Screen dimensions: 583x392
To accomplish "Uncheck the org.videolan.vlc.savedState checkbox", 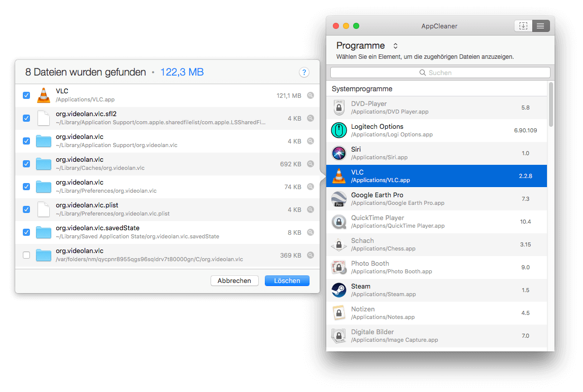I will (26, 232).
